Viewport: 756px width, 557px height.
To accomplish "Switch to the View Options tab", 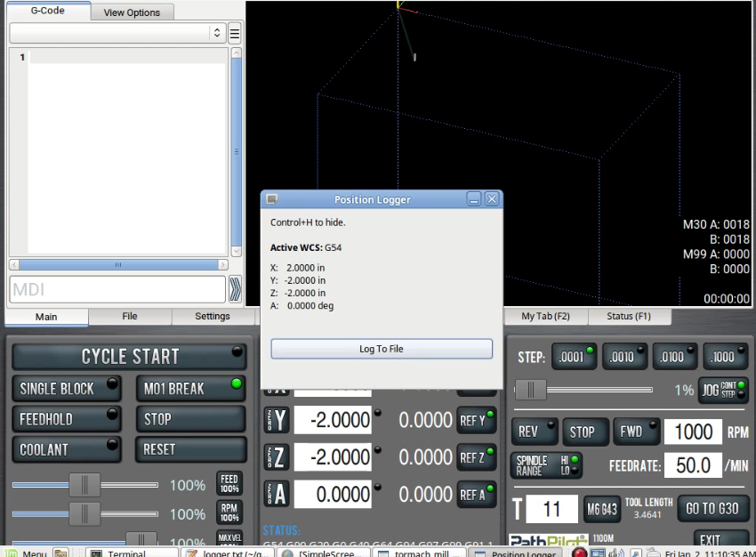I will pos(132,12).
